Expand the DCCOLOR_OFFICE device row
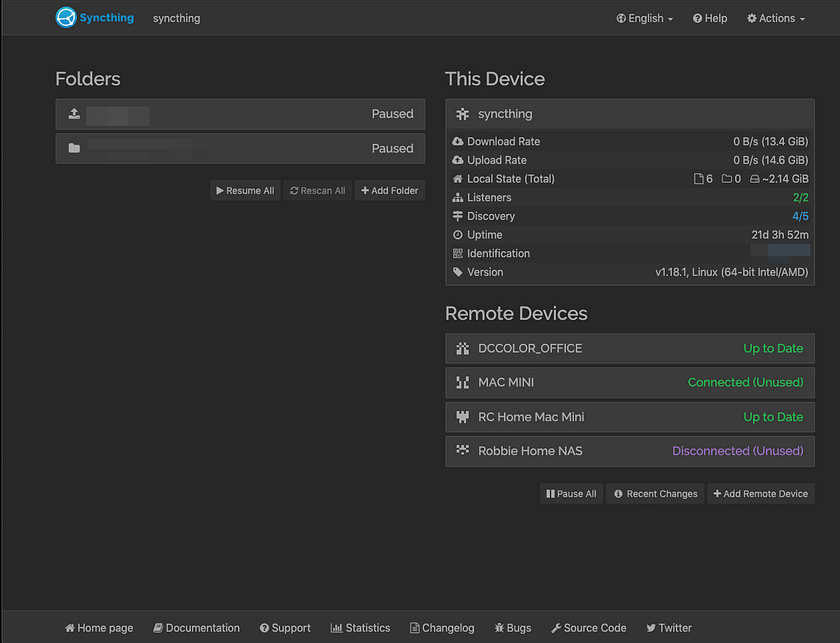The width and height of the screenshot is (840, 643). pyautogui.click(x=629, y=348)
